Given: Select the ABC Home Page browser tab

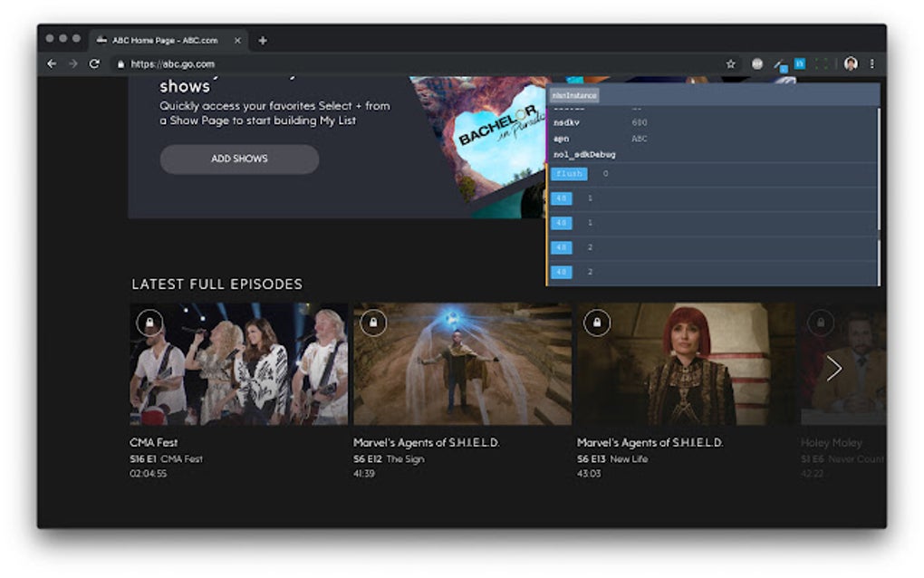Looking at the screenshot, I should [163, 41].
